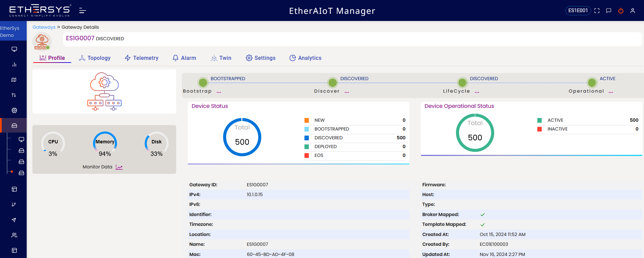Switch to the Analytics tab
This screenshot has height=258, width=644.
305,58
